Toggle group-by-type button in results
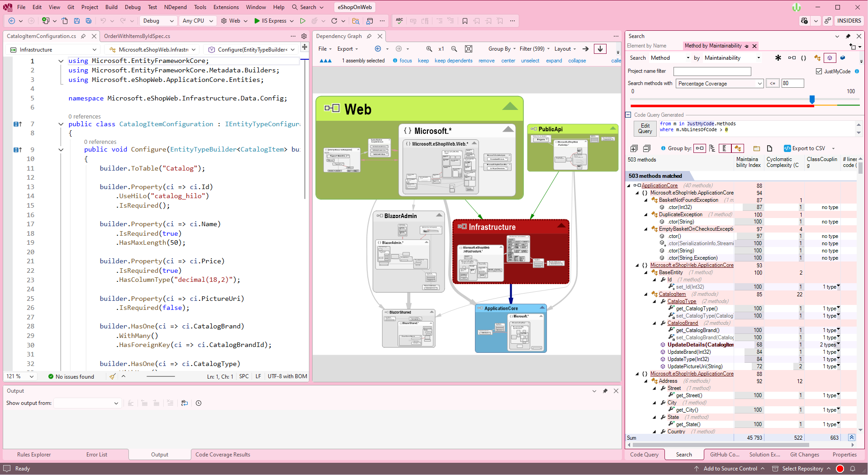The width and height of the screenshot is (868, 475). tap(738, 148)
